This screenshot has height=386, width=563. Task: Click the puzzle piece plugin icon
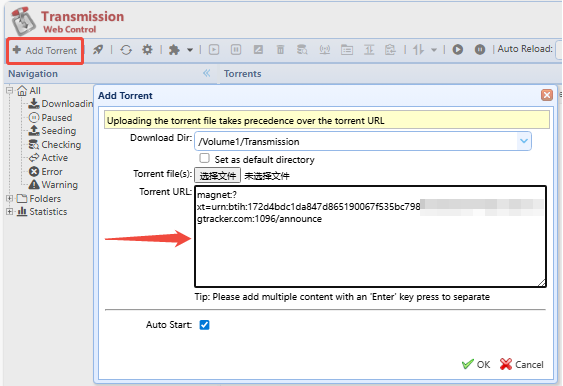point(174,50)
